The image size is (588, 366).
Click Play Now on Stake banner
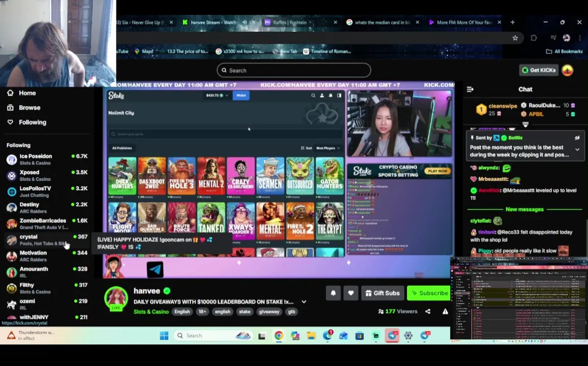click(438, 171)
